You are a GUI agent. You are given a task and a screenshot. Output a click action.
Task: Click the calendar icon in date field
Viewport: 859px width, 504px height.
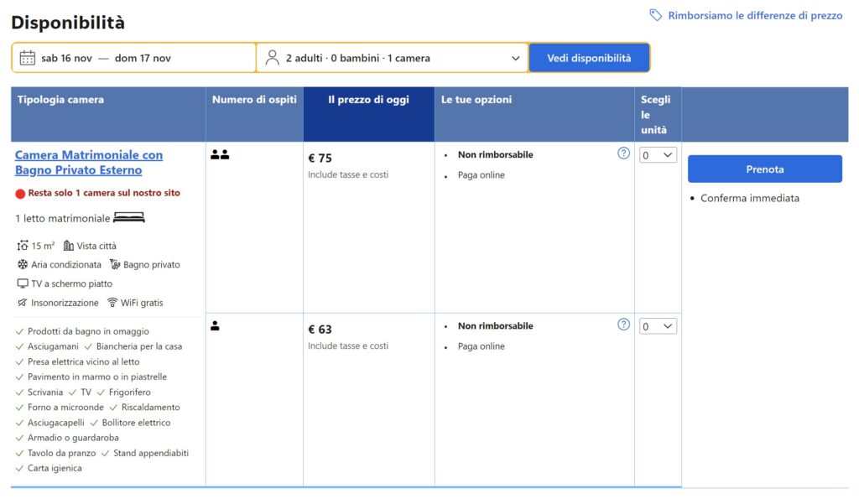tap(28, 58)
